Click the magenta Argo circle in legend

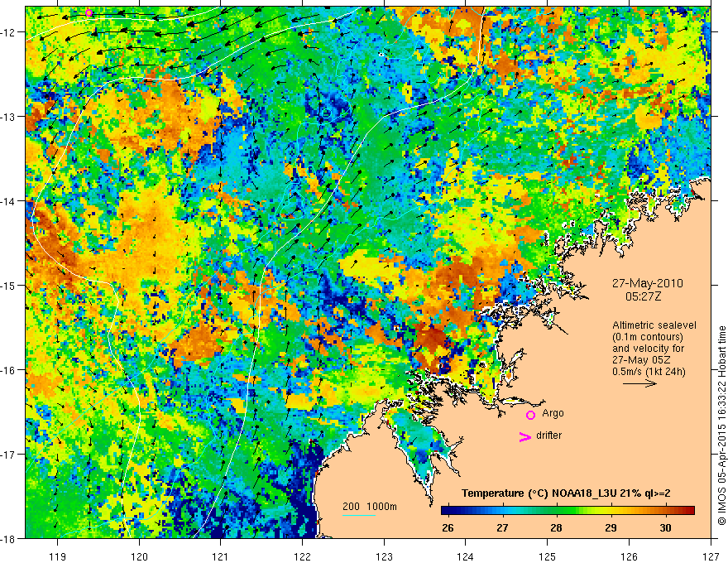[x=530, y=415]
